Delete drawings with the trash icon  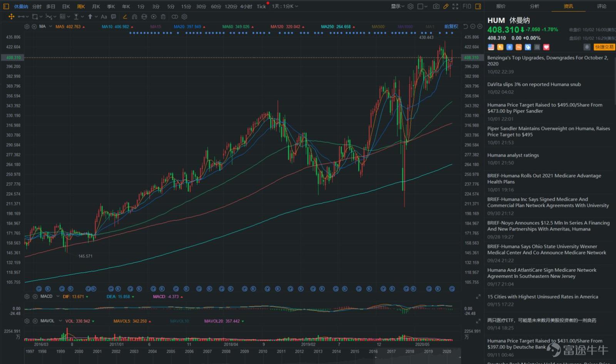[163, 17]
